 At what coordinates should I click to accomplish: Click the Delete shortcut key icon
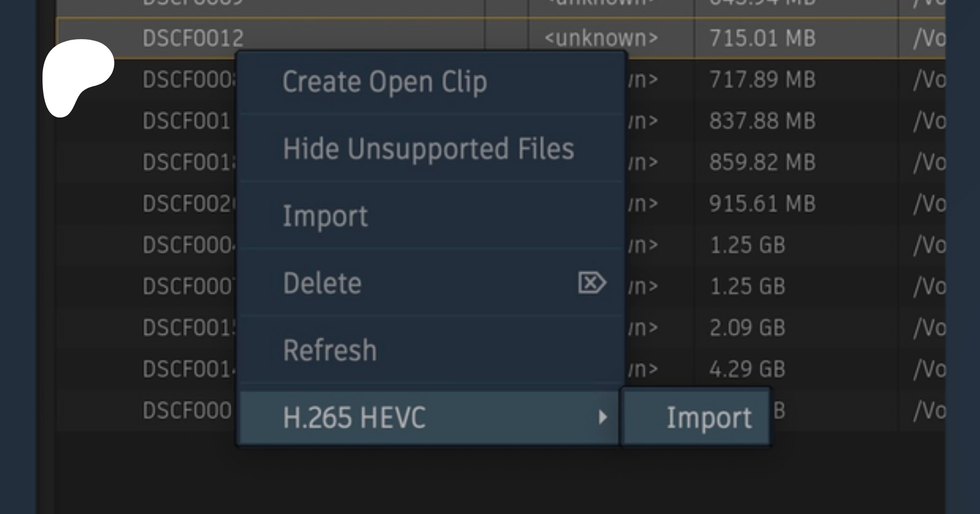[x=592, y=283]
